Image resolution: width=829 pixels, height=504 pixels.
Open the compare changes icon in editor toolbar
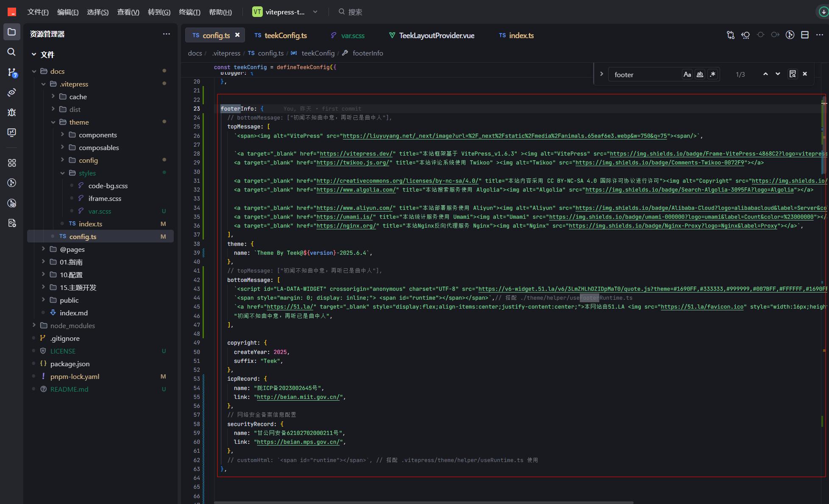(730, 35)
